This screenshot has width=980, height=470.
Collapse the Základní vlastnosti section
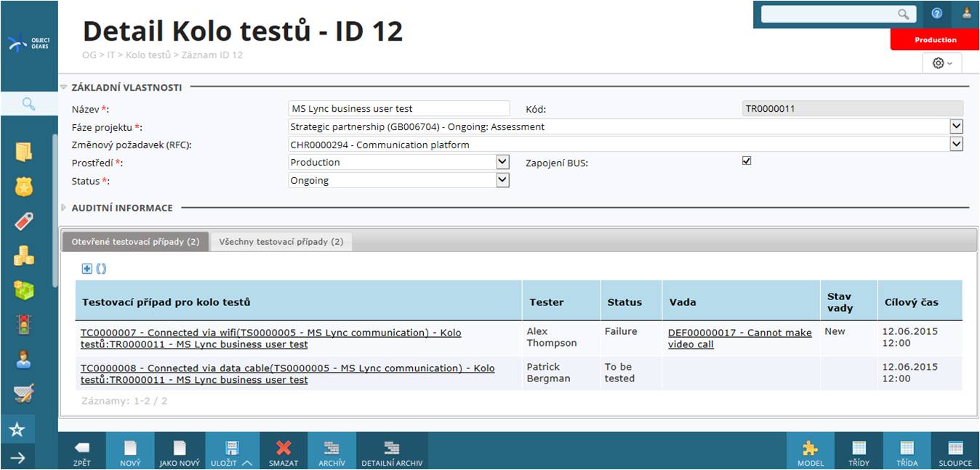point(64,87)
